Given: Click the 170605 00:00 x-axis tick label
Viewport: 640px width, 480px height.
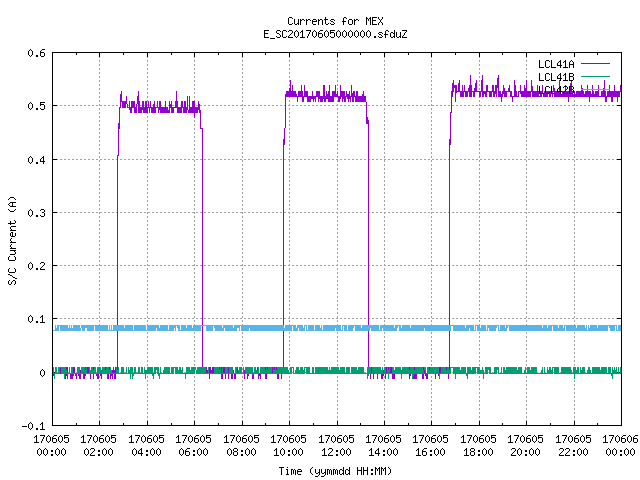Looking at the screenshot, I should [x=51, y=445].
